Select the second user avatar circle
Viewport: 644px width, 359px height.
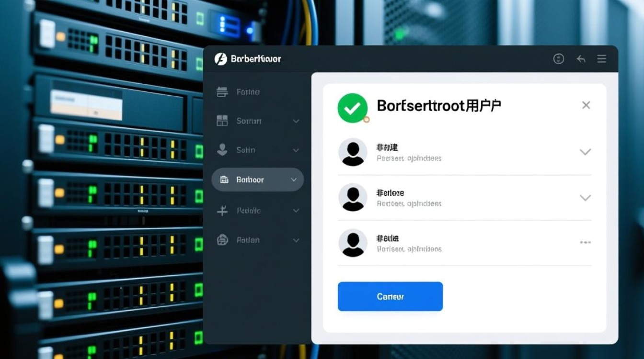[x=353, y=197]
